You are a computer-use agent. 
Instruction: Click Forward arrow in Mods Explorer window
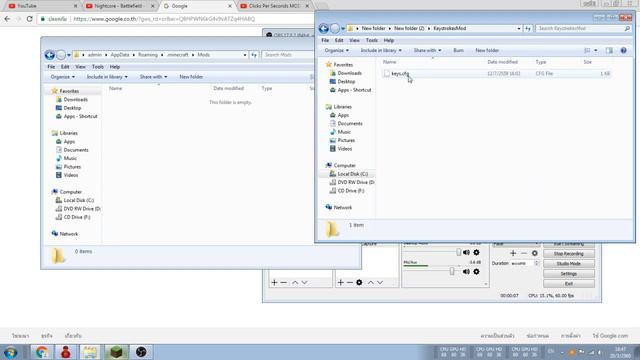point(61,55)
